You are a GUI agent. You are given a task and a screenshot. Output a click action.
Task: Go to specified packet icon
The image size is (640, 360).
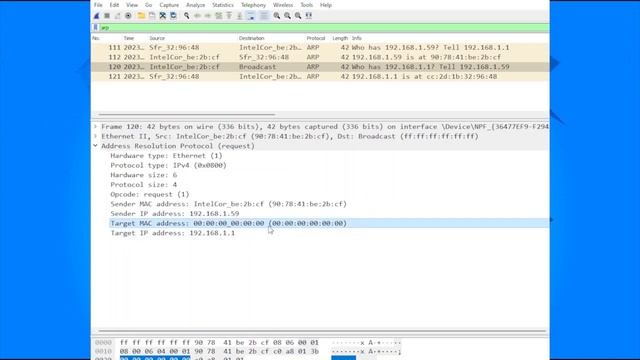pyautogui.click(x=218, y=16)
